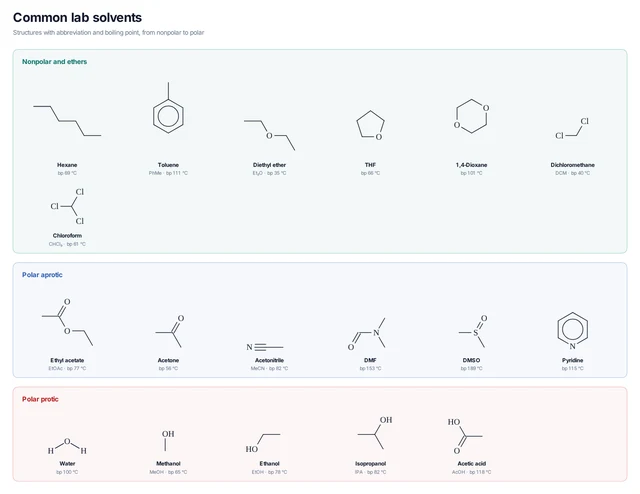Select the 'MeCN · bp 82 °C' caption

(269, 368)
